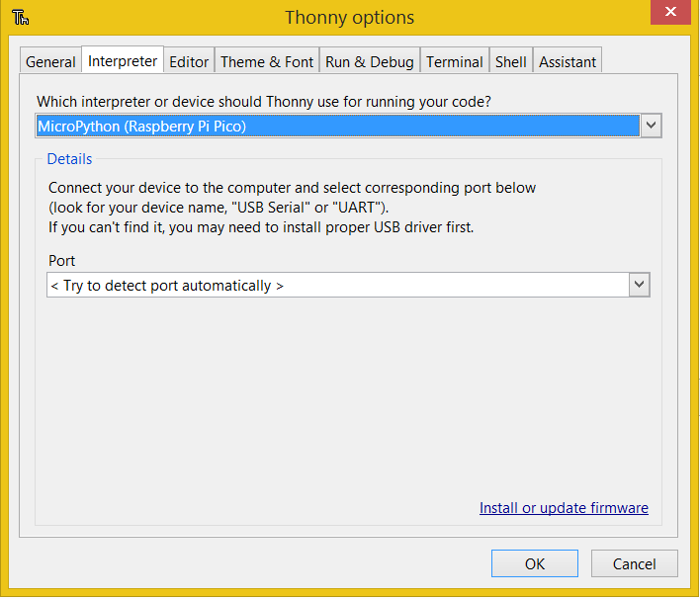Switch to the Terminal tab

(x=455, y=61)
